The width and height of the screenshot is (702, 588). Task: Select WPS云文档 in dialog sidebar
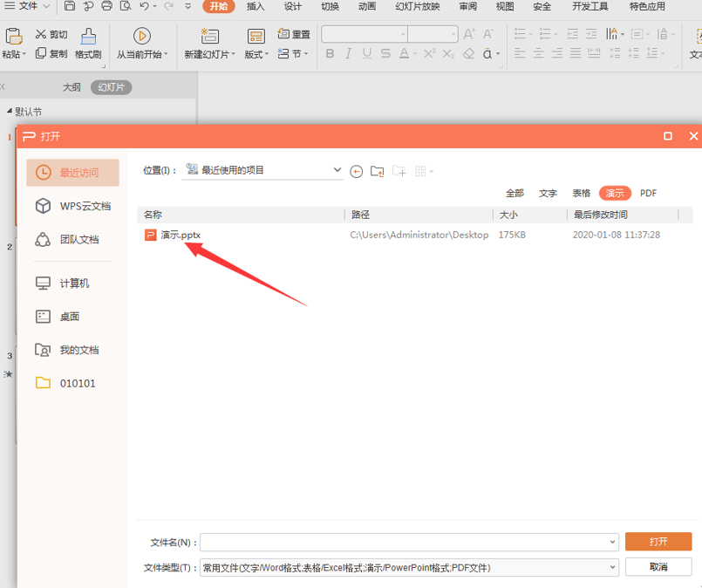pyautogui.click(x=73, y=206)
